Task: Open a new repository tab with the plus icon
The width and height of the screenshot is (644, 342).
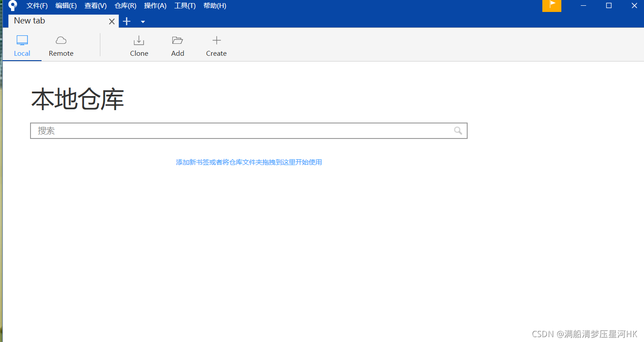Action: tap(127, 21)
